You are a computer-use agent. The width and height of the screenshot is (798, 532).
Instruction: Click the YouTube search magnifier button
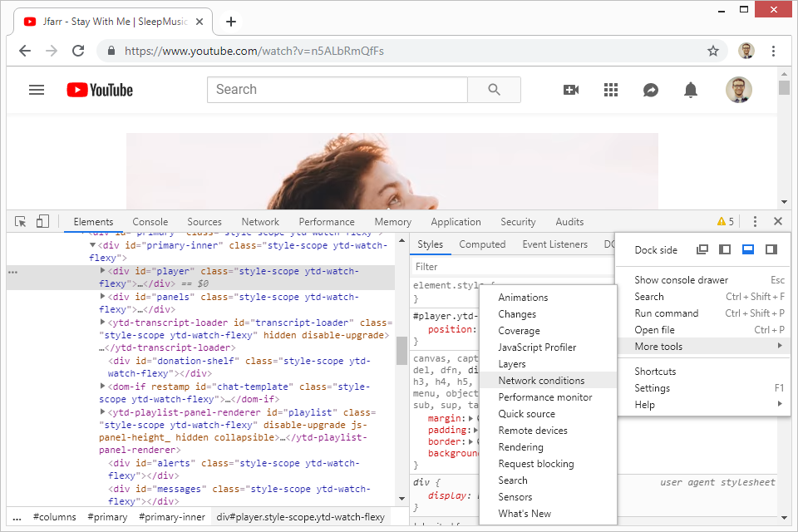[494, 90]
